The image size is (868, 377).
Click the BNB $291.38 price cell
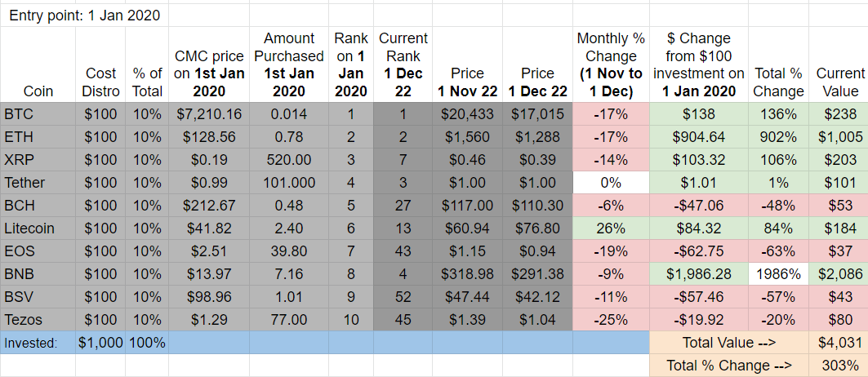point(537,273)
